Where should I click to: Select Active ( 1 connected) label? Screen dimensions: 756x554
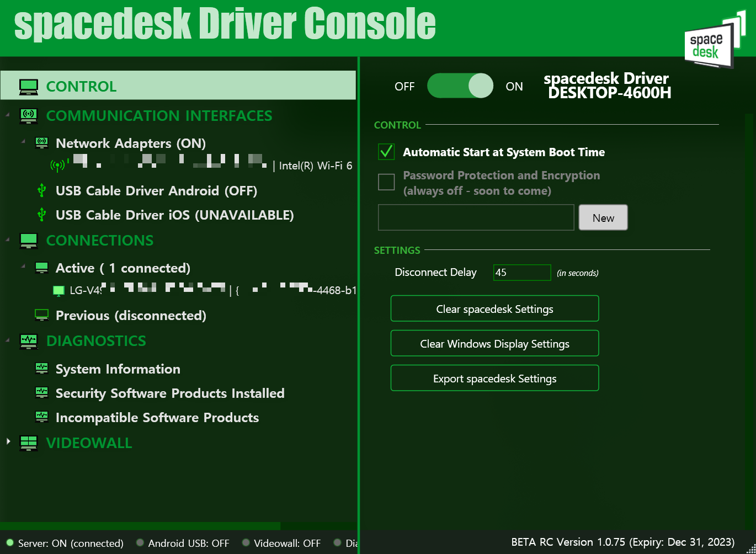[x=123, y=268]
